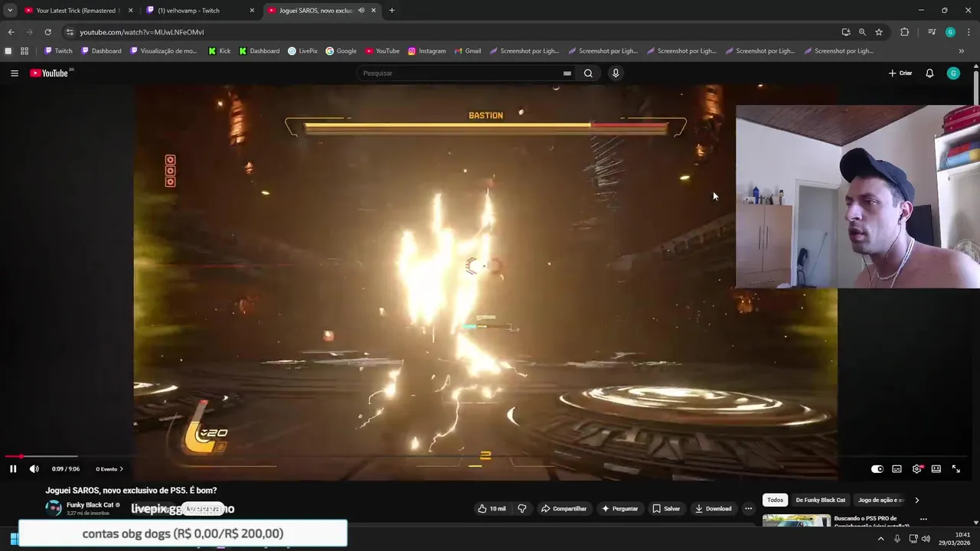Screen dimensions: 980x551
Task: Select 'Jogo de ação e av...' chip
Action: 880,500
